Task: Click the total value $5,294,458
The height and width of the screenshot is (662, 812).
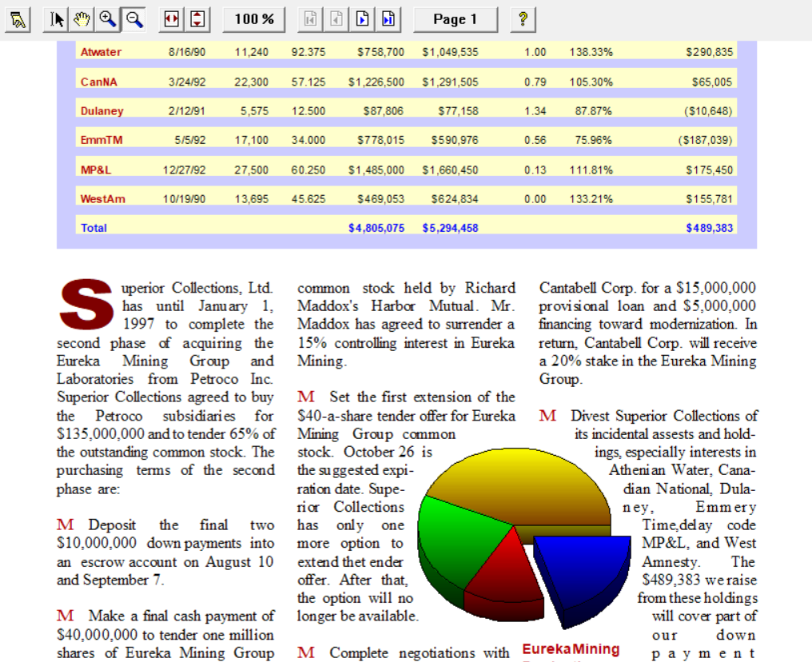Action: coord(450,228)
